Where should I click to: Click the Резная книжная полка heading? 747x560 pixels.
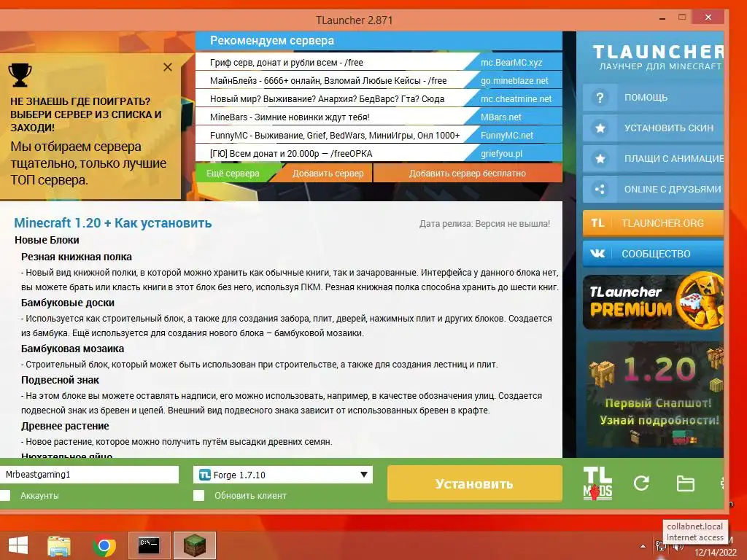(76, 257)
